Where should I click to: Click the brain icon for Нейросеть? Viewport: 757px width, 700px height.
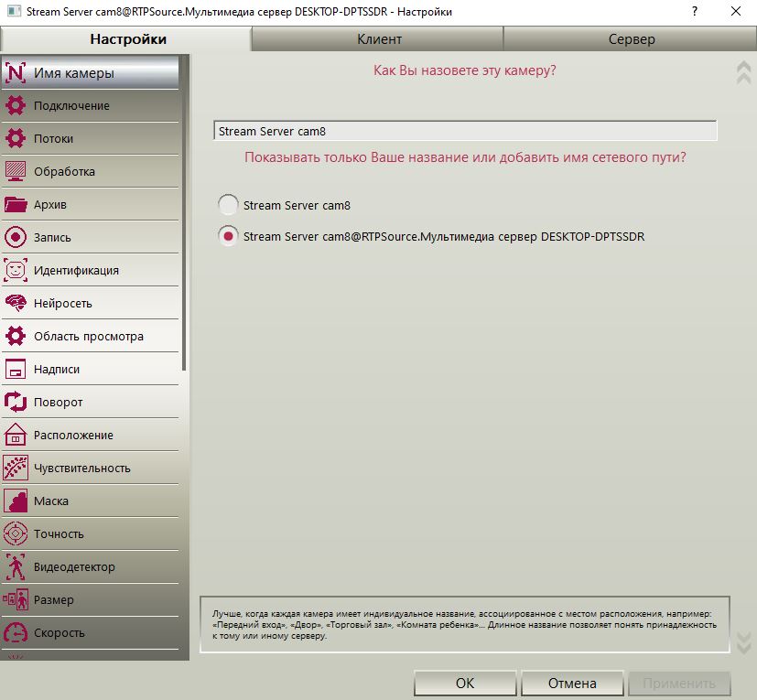click(x=16, y=303)
